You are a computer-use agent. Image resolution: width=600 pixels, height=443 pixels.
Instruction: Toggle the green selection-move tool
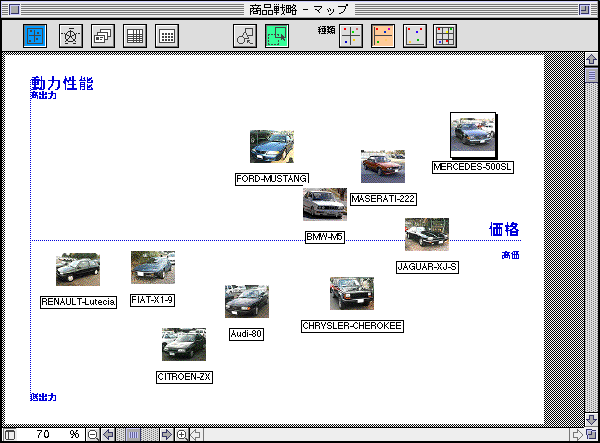coord(277,36)
